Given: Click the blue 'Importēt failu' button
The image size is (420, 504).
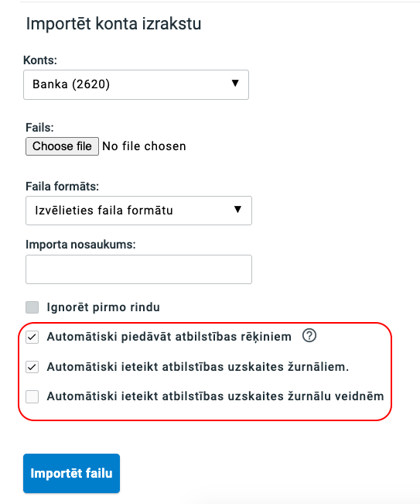Looking at the screenshot, I should pyautogui.click(x=72, y=474).
